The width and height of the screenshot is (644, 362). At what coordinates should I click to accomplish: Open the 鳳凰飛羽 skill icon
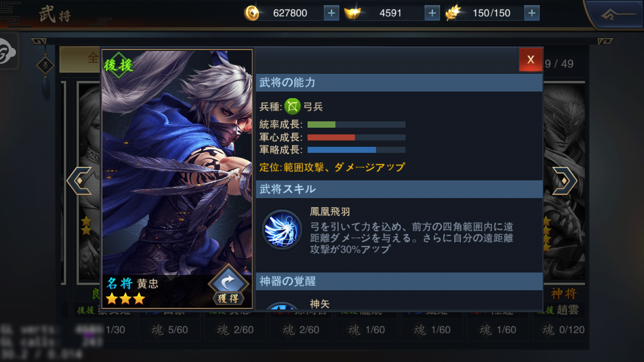282,230
